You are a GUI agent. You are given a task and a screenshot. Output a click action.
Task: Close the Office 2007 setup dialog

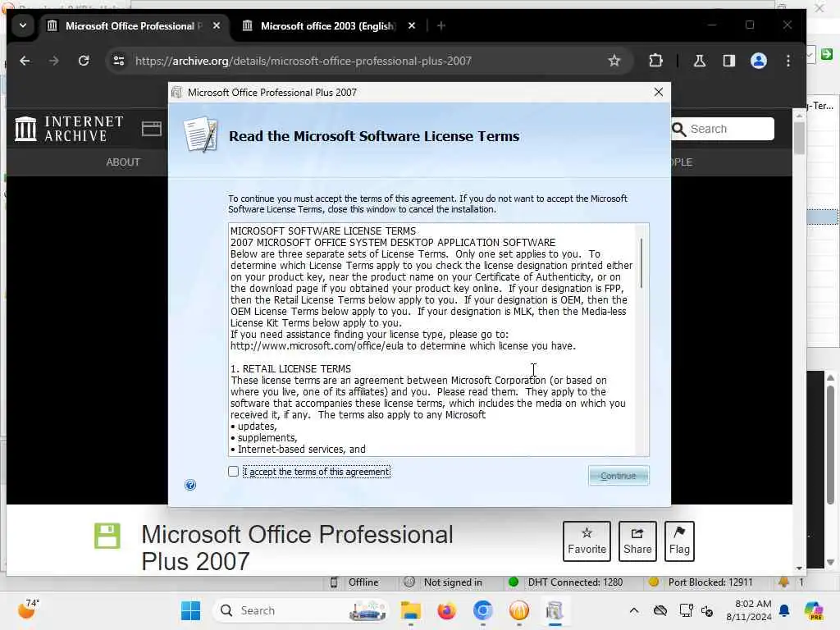[659, 92]
